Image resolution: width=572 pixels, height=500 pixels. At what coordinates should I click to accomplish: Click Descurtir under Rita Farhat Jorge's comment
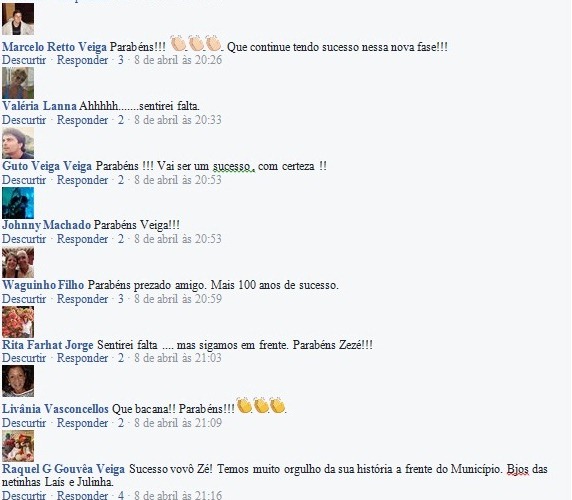(24, 358)
